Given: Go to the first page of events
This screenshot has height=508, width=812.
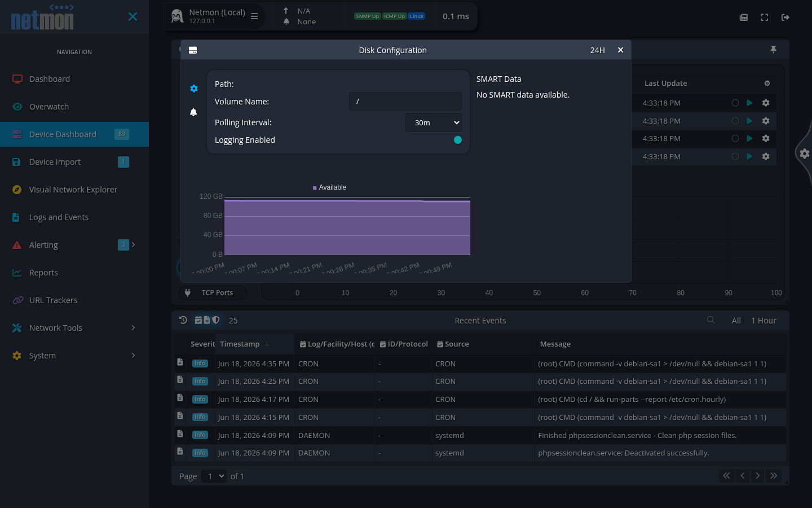Looking at the screenshot, I should coord(726,476).
